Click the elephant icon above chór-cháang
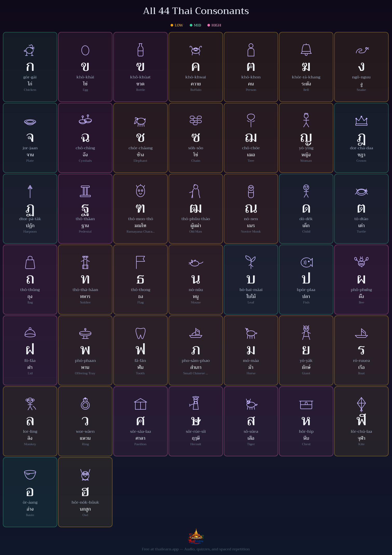 140,121
